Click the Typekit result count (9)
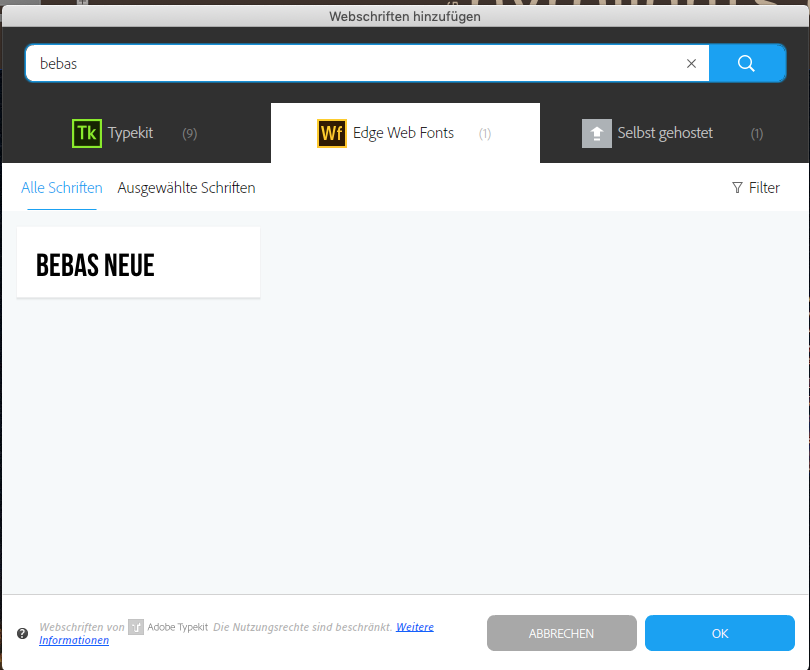 click(x=190, y=134)
